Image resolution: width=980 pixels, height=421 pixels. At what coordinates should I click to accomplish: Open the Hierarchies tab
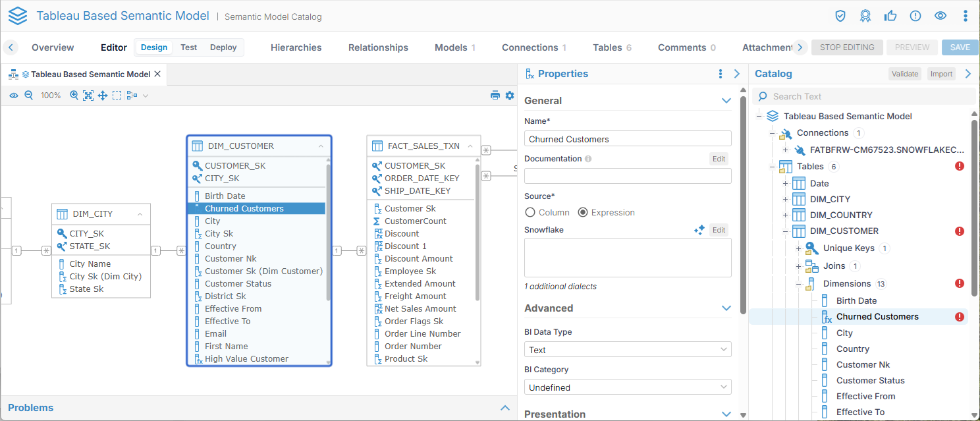pos(296,47)
